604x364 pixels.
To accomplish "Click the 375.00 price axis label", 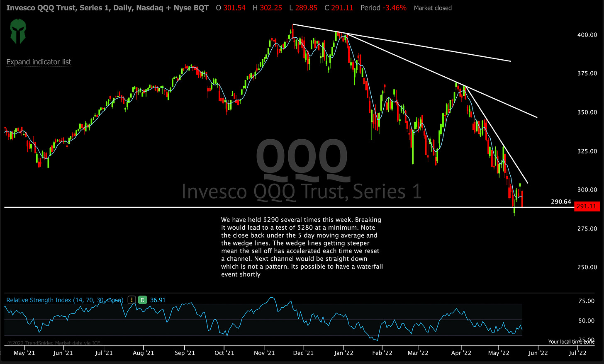I will coord(587,73).
